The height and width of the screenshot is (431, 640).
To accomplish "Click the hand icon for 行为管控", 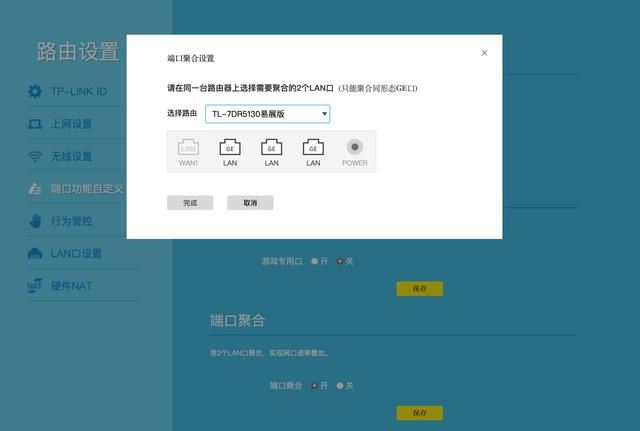I will (x=35, y=221).
